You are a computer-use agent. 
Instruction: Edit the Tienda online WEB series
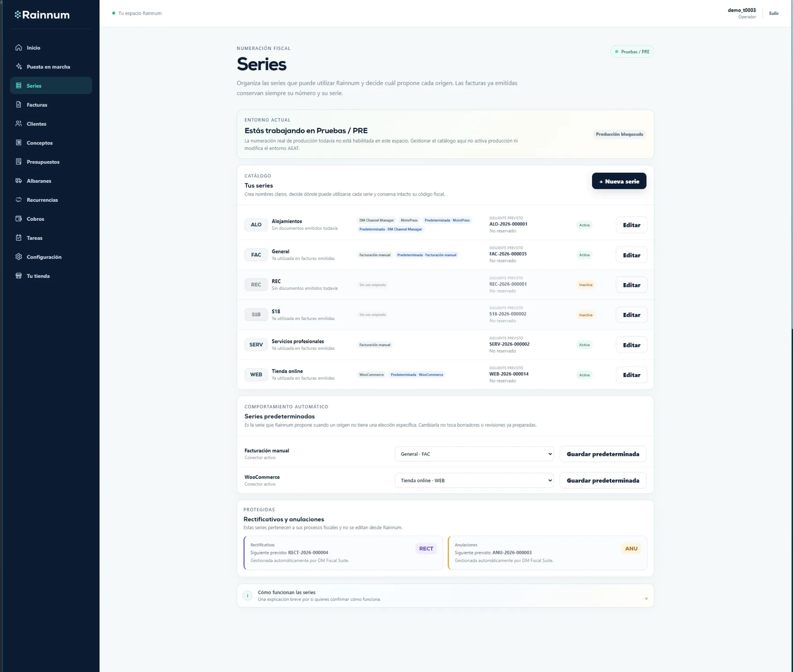[631, 375]
